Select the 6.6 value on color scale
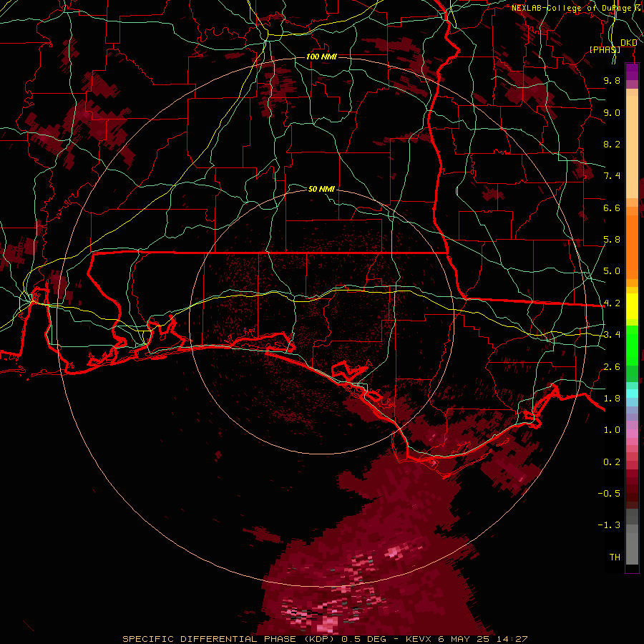The height and width of the screenshot is (644, 644). click(x=612, y=208)
